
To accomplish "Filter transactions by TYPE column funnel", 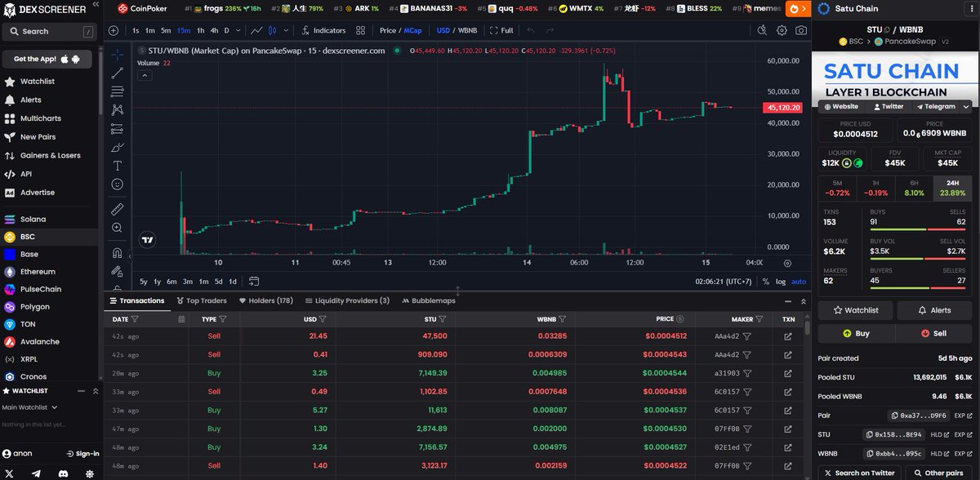I will click(222, 319).
